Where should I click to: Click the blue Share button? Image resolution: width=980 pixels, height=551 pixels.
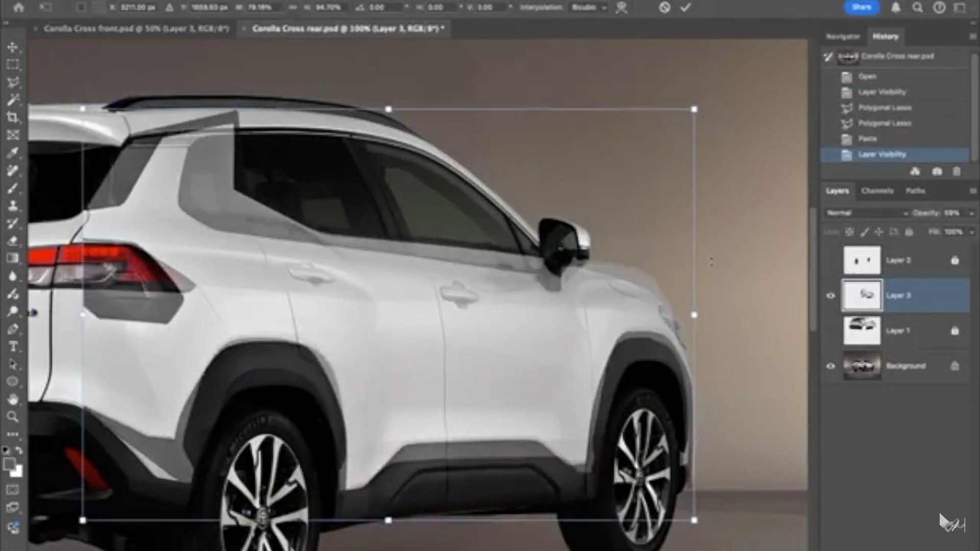861,7
